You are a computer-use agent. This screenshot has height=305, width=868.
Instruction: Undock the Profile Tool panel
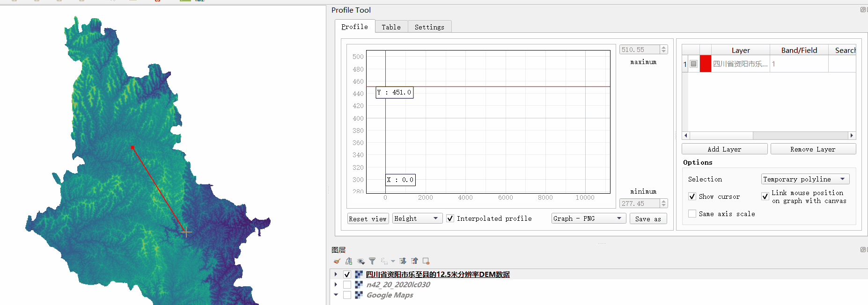[863, 9]
